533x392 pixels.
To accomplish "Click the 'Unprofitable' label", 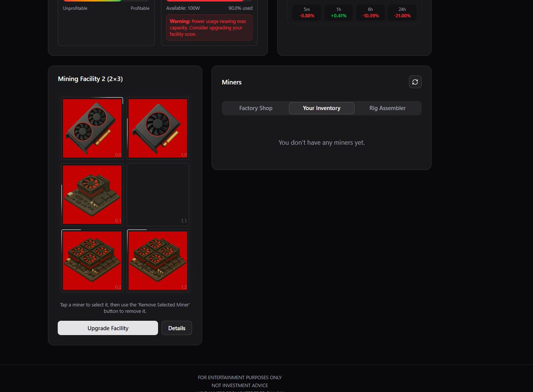I will tap(75, 8).
